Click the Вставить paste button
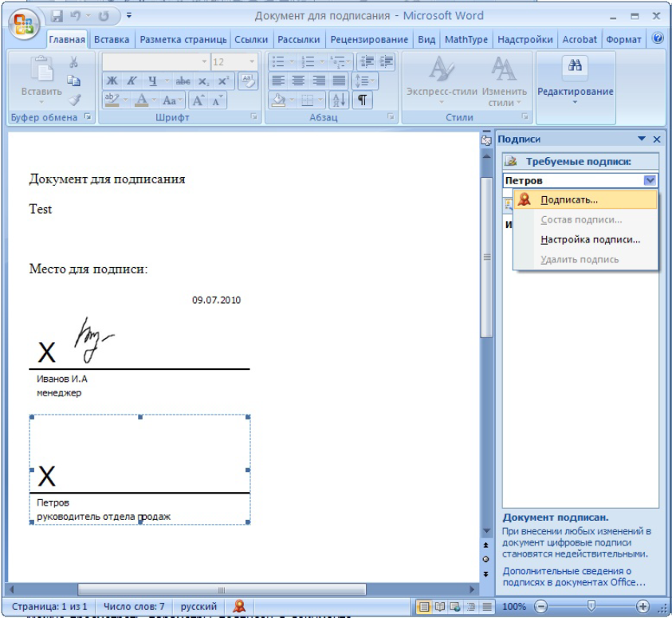Screen dimensions: 672x618 tap(41, 81)
